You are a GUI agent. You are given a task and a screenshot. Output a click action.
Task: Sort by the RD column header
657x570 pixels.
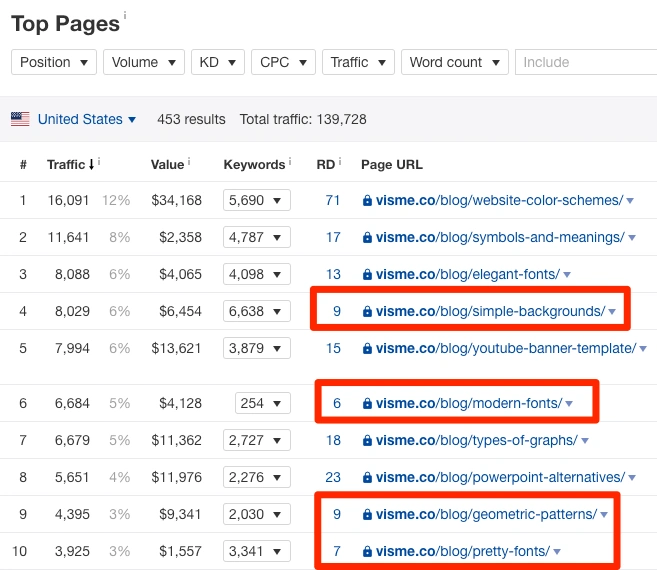point(326,165)
